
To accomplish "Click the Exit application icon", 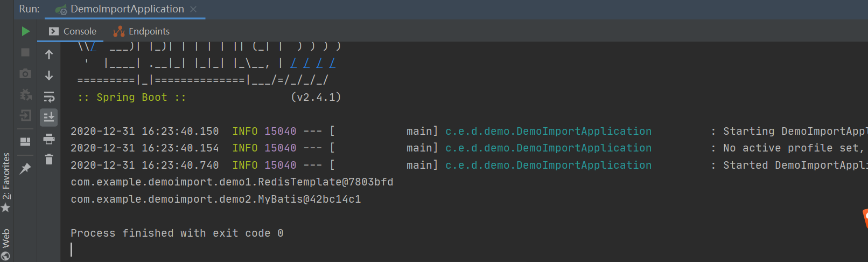I will (25, 115).
